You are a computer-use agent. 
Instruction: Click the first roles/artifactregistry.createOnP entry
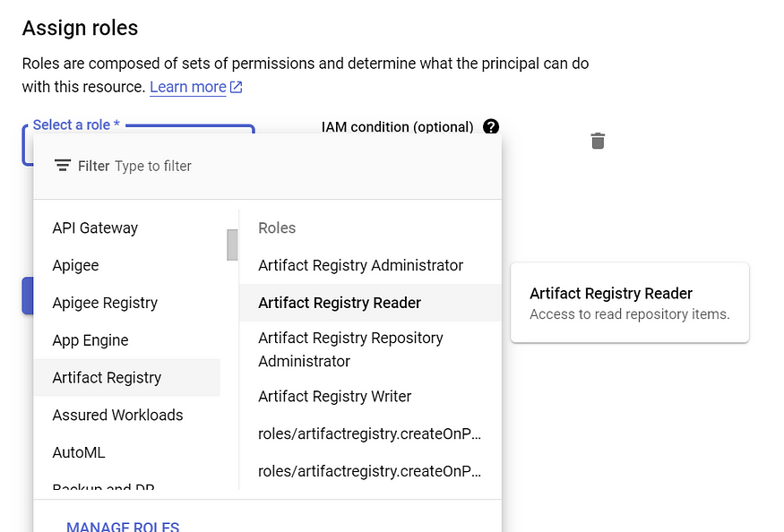pyautogui.click(x=369, y=433)
